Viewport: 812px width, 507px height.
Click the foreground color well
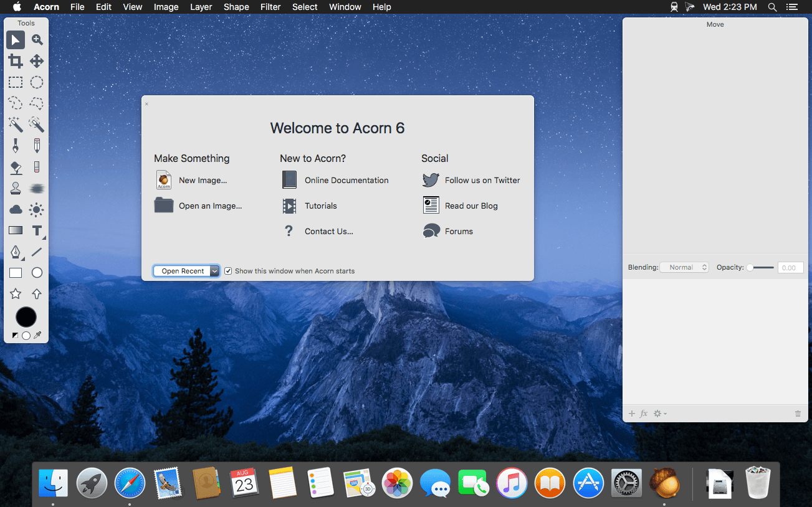point(26,317)
